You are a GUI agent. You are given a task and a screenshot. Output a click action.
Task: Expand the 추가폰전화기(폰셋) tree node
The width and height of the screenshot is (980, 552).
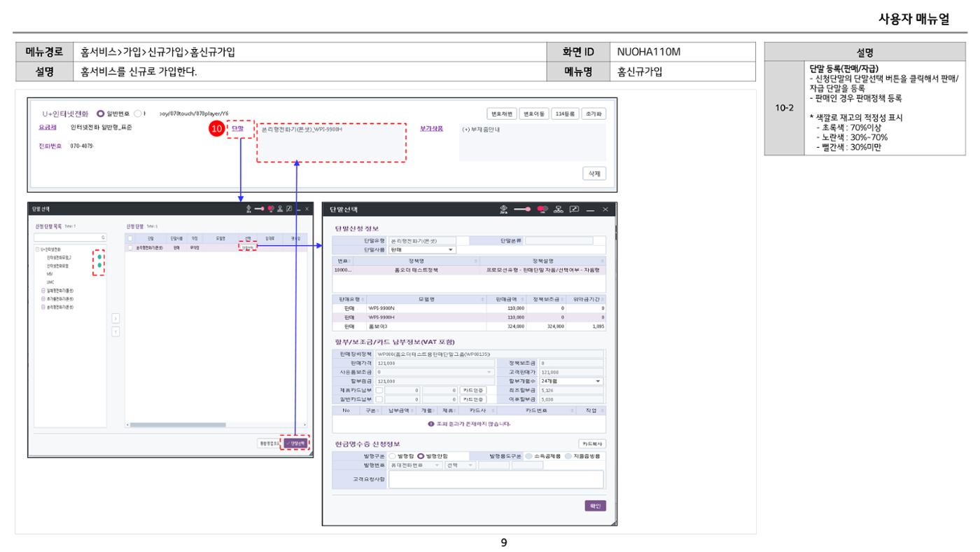pos(43,298)
